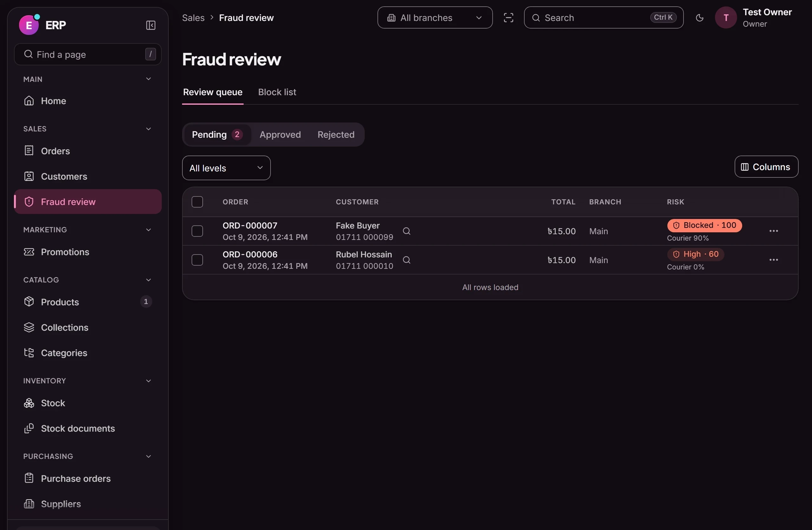Collapse the MAIN sidebar section
Screen dimensions: 812x530
coord(148,79)
